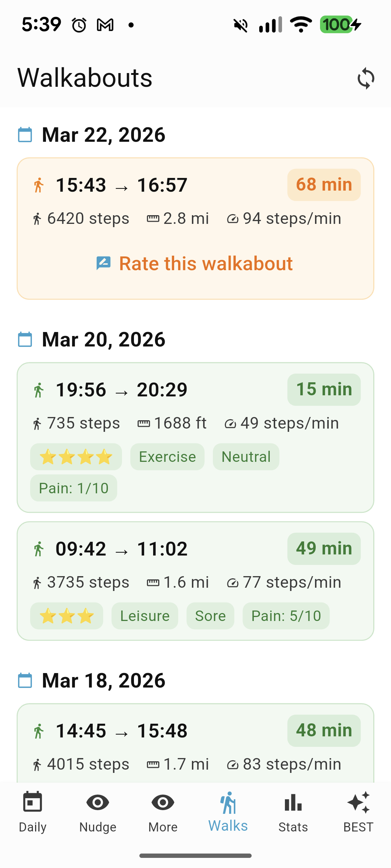The width and height of the screenshot is (391, 868).
Task: Tap the three-star rating on the 09:42 walk
Action: pos(67,616)
